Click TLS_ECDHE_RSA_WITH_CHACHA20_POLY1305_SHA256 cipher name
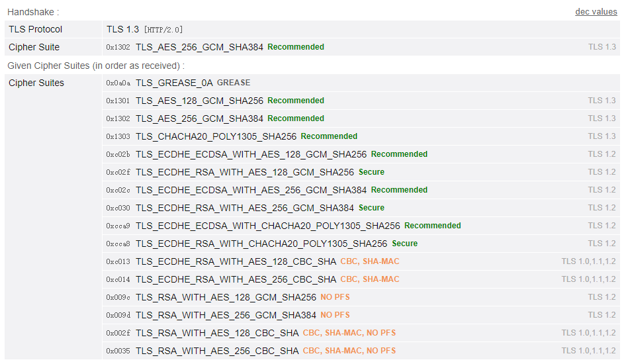This screenshot has height=364, width=628. point(261,244)
